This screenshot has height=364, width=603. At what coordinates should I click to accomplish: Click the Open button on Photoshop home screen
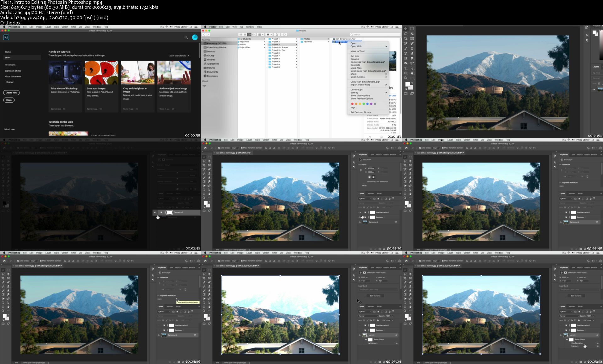tap(9, 100)
